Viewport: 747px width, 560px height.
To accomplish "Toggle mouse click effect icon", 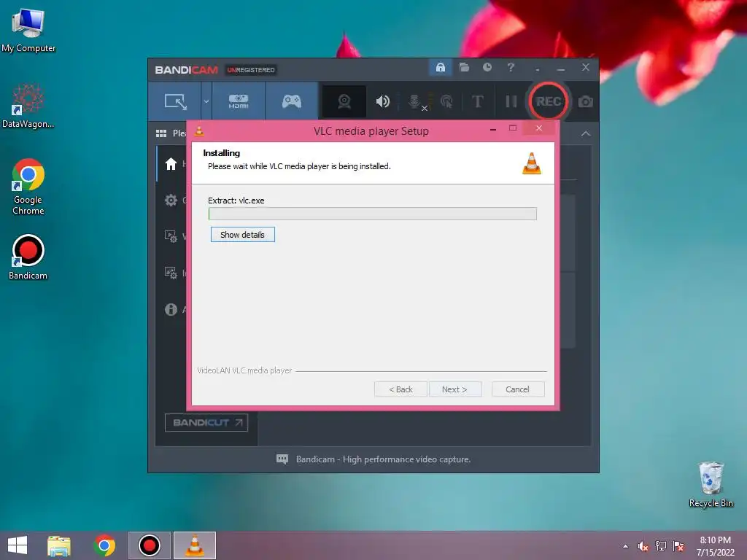I will pyautogui.click(x=446, y=101).
